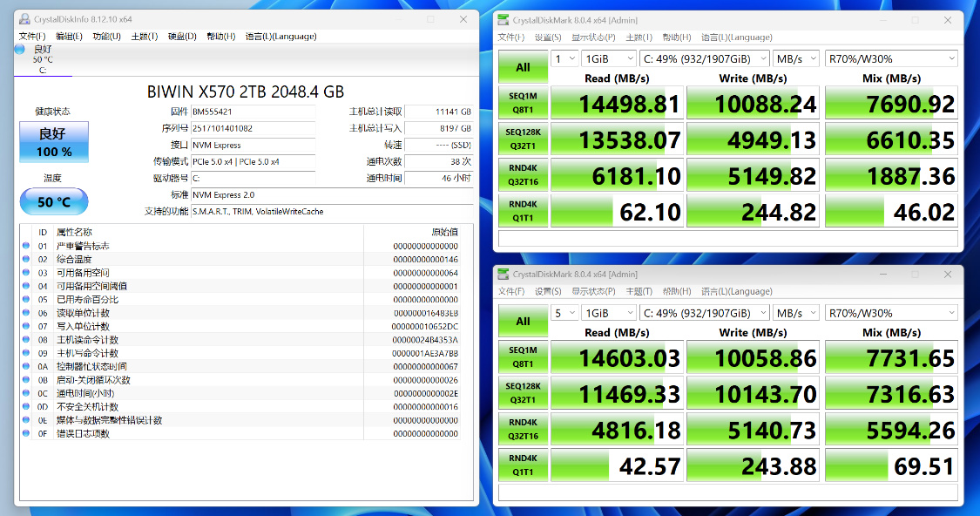Click the status dot for attribute 02 综合温度
980x516 pixels.
pos(26,259)
